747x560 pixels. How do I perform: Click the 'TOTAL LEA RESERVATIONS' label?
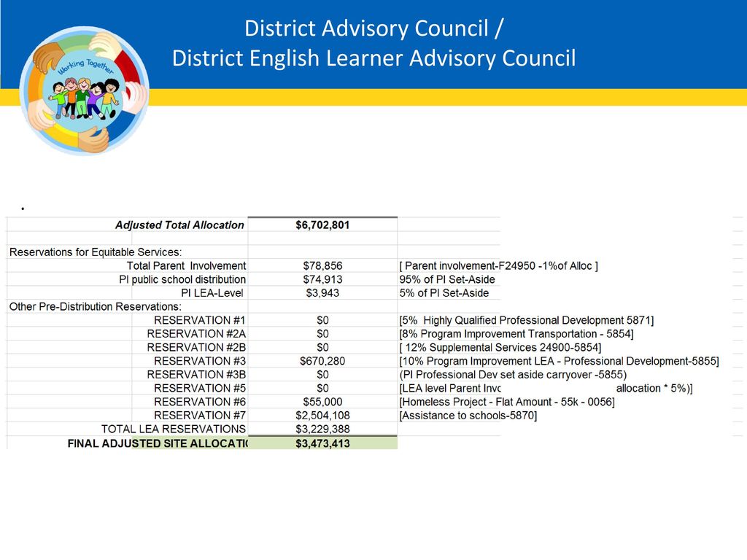coord(174,429)
